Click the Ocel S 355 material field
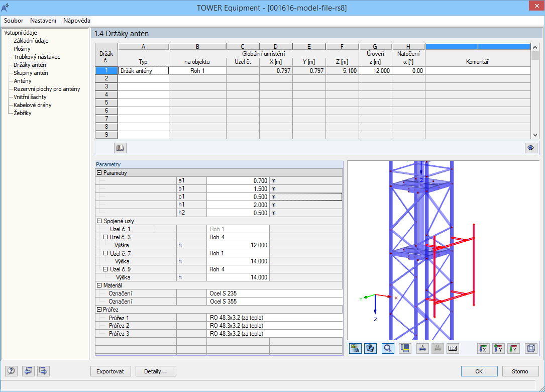This screenshot has width=545, height=392. click(274, 302)
